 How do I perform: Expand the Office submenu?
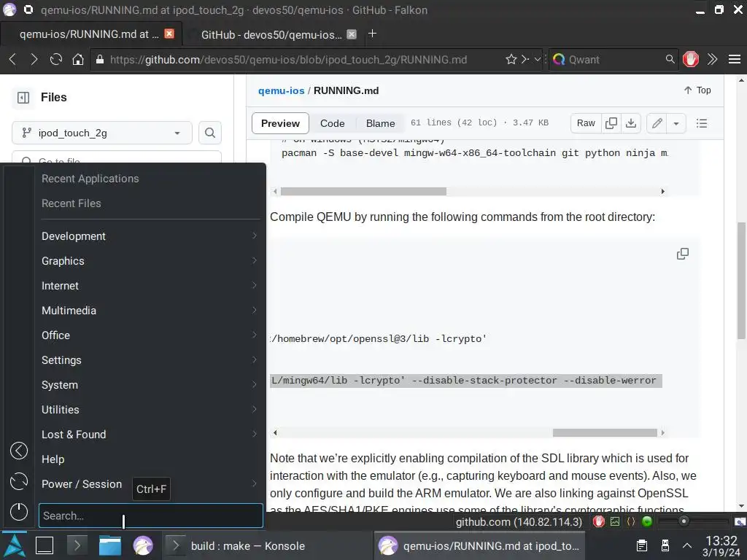pos(150,335)
